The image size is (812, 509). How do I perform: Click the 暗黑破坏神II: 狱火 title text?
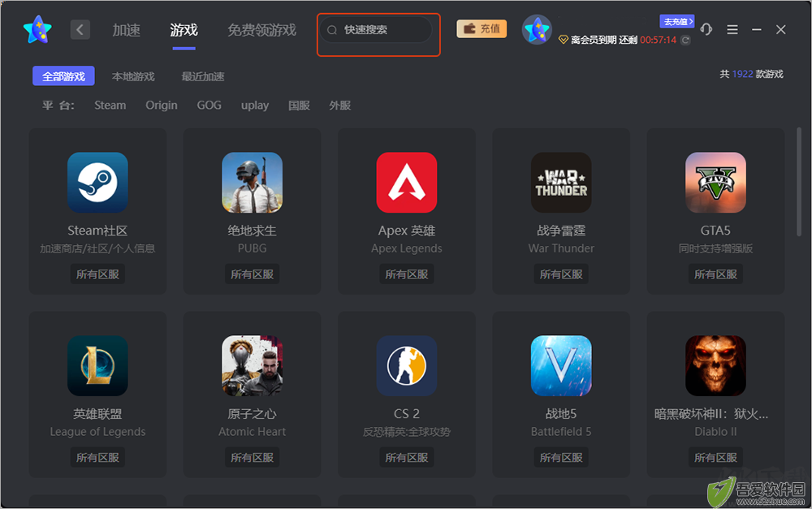click(x=711, y=414)
